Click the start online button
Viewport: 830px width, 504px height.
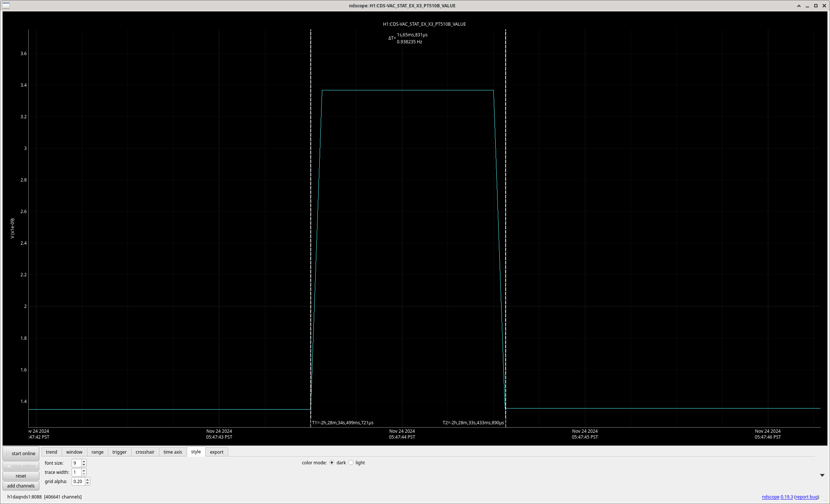coord(21,453)
